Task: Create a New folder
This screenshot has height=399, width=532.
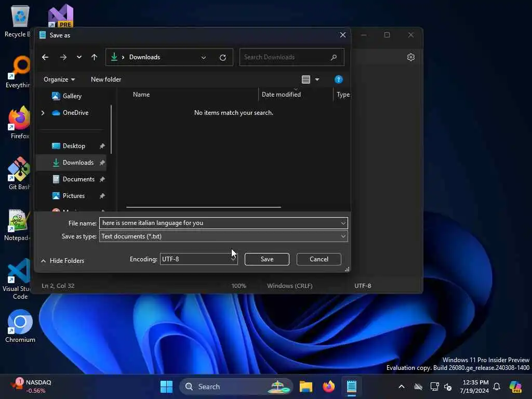Action: 106,79
